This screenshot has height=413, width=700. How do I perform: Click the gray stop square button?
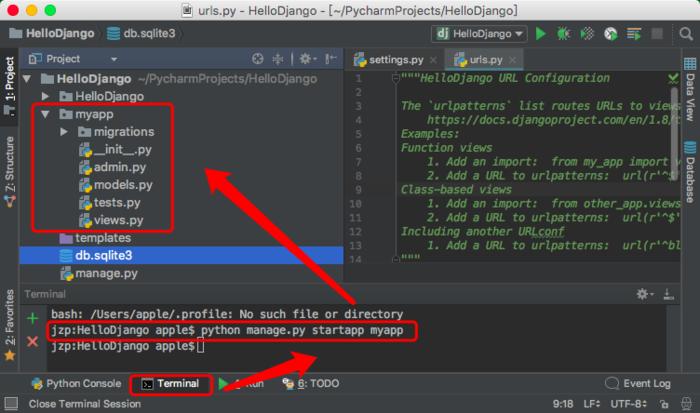[x=657, y=33]
